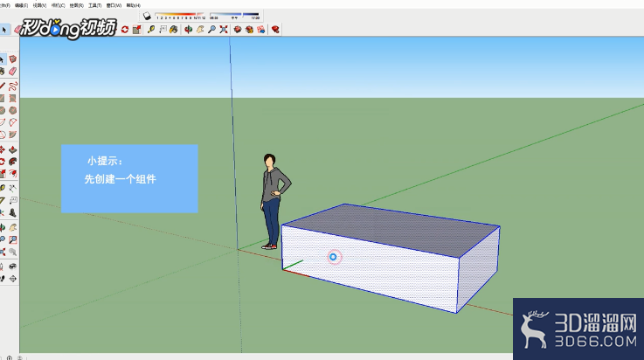The height and width of the screenshot is (360, 644).
Task: Select the Make Component tool
Action: point(13,59)
